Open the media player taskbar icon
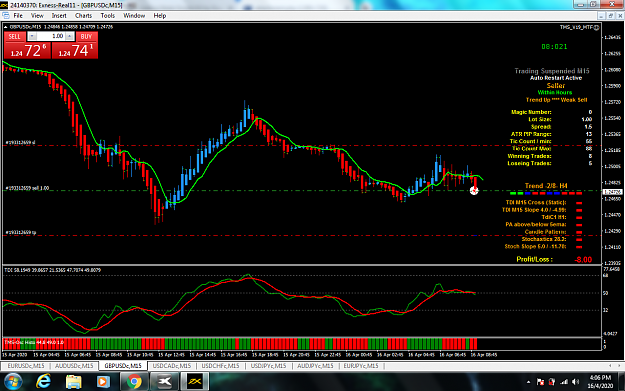 point(103,381)
